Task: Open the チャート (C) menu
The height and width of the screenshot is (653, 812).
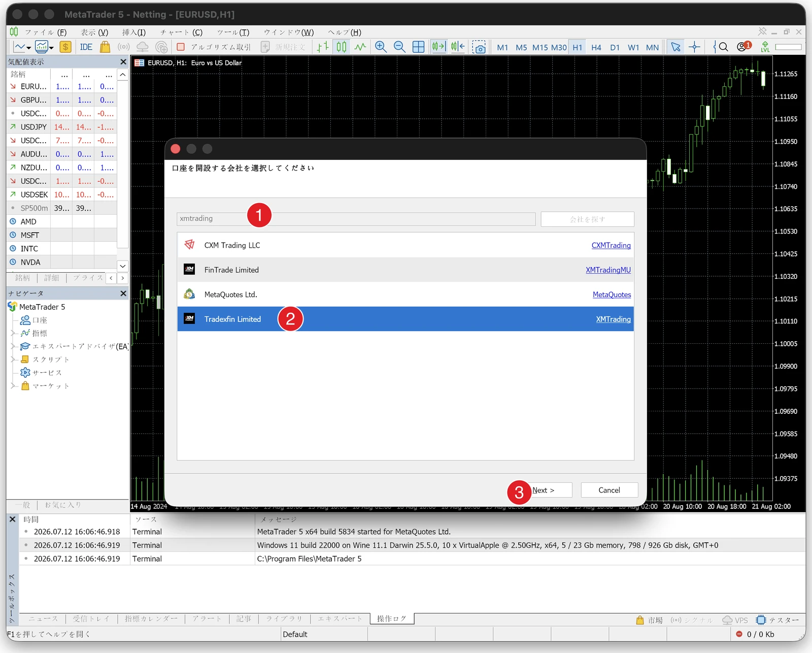Action: tap(181, 32)
